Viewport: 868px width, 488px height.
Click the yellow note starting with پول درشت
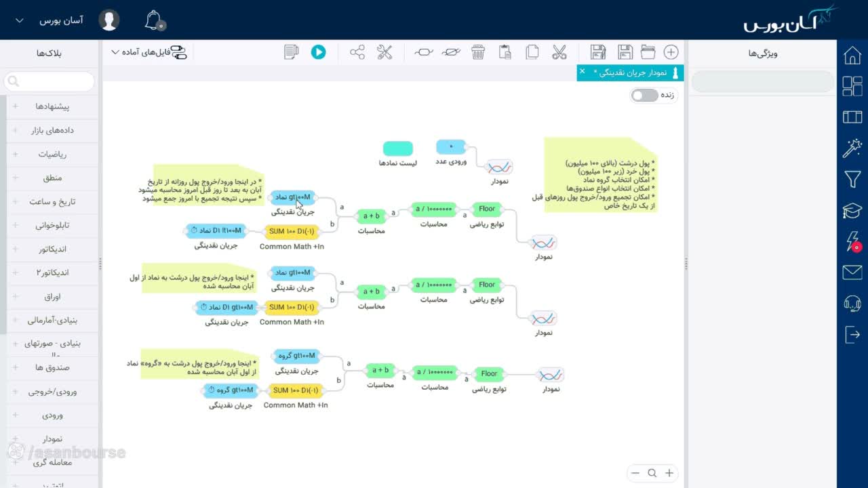(601, 176)
